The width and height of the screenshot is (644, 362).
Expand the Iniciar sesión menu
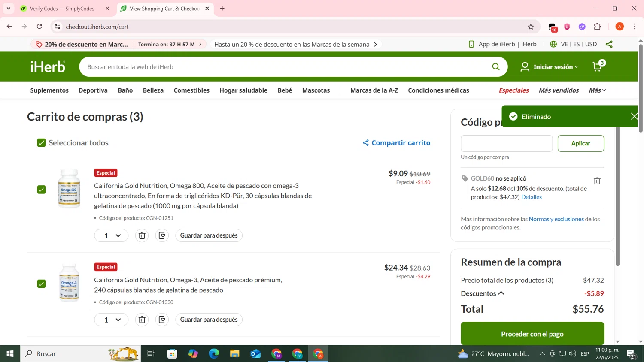[549, 66]
